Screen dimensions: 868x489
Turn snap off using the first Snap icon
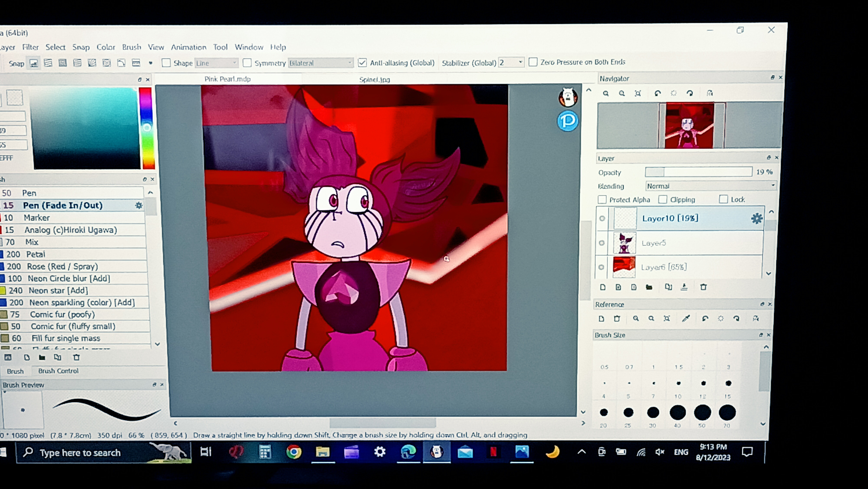[34, 63]
